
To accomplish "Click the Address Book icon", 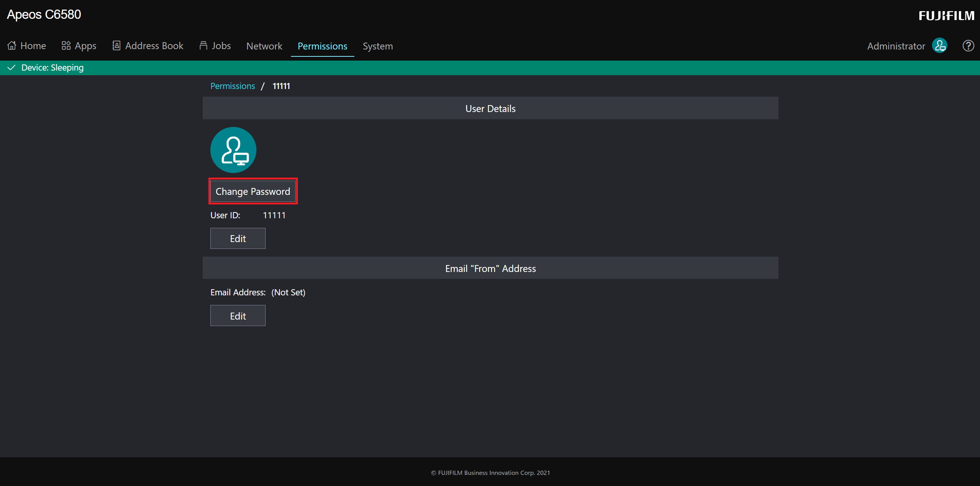I will tap(116, 46).
